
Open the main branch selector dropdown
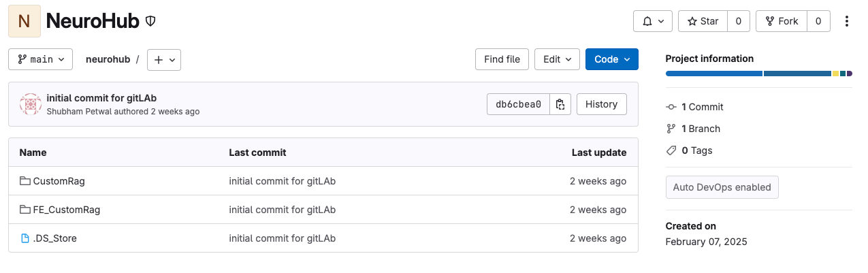41,59
